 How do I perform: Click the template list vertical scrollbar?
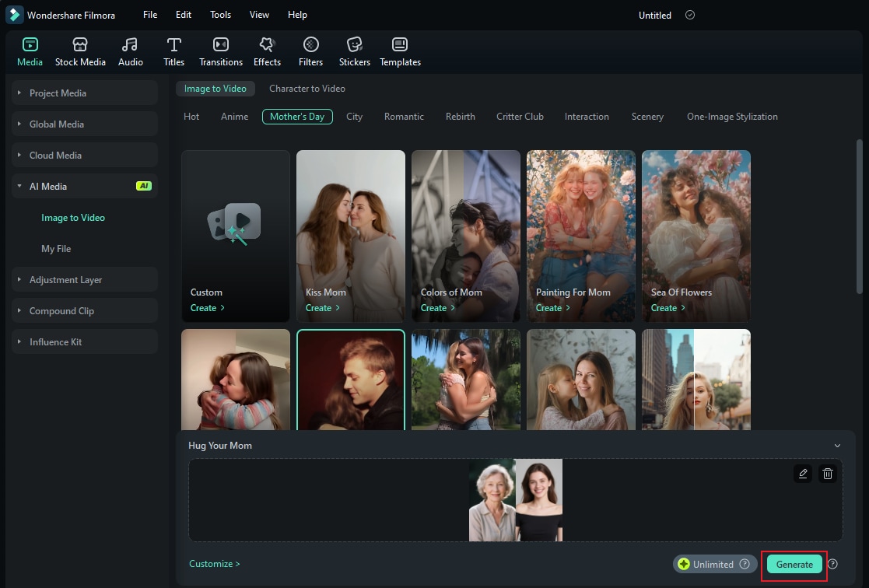click(x=860, y=216)
